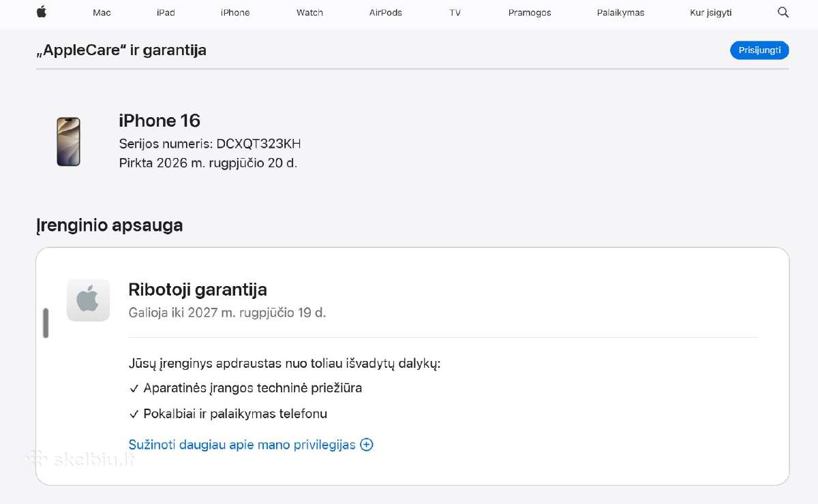
Task: Click the Ribotoji garantija title
Action: [198, 289]
